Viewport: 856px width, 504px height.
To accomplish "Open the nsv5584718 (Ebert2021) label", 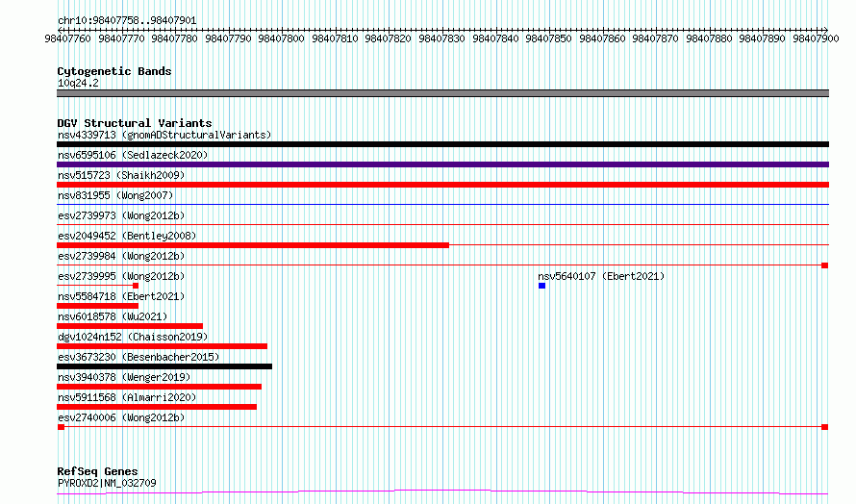I will click(x=121, y=296).
